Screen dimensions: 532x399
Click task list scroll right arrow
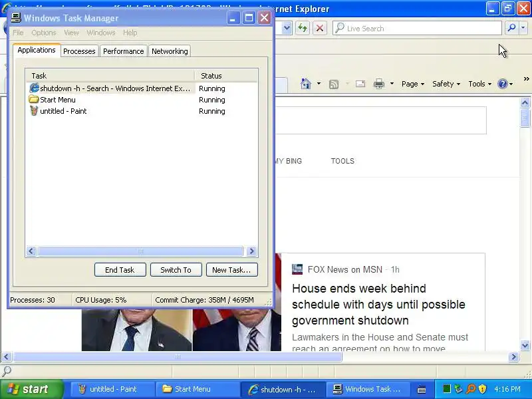pyautogui.click(x=251, y=251)
